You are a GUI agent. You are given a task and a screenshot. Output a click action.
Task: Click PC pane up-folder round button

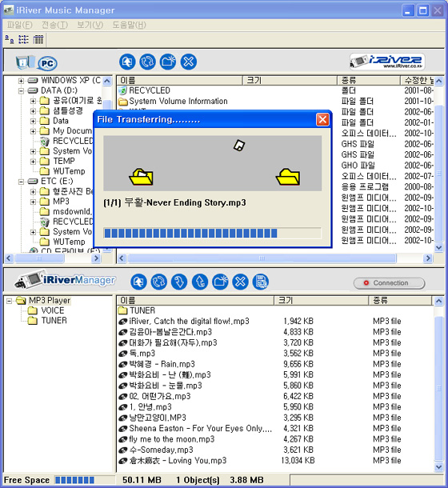pyautogui.click(x=127, y=62)
